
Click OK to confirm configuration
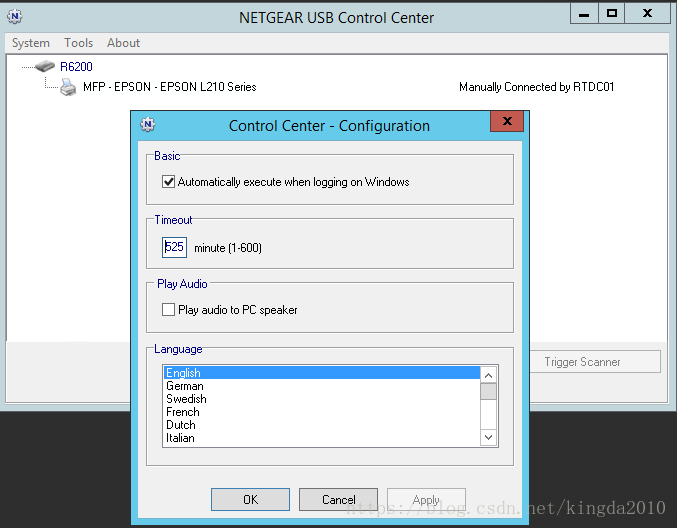250,500
